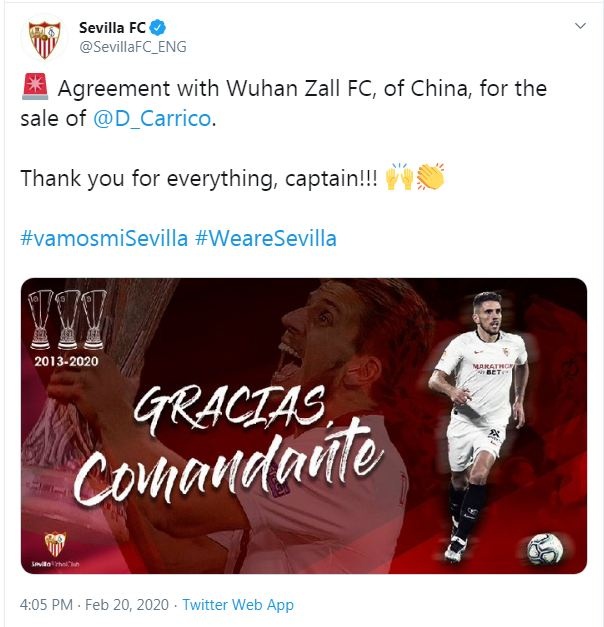604x627 pixels.
Task: Open the @SevillaFC_ENG handle
Action: [133, 47]
